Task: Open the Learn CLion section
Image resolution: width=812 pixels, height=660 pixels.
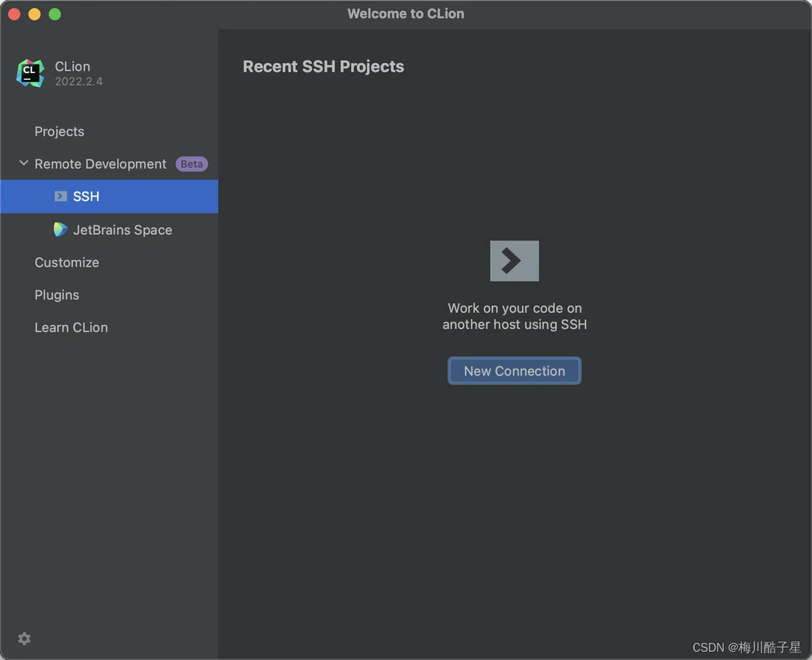Action: 71,328
